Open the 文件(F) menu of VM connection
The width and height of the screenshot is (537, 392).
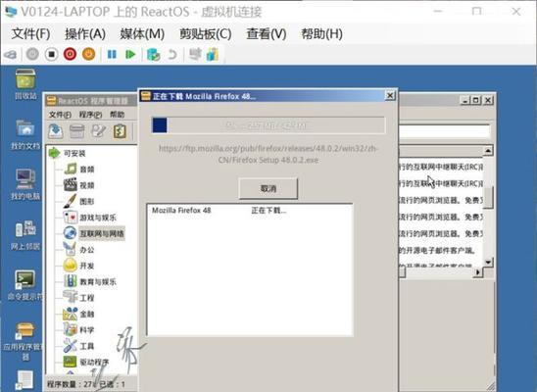point(30,34)
